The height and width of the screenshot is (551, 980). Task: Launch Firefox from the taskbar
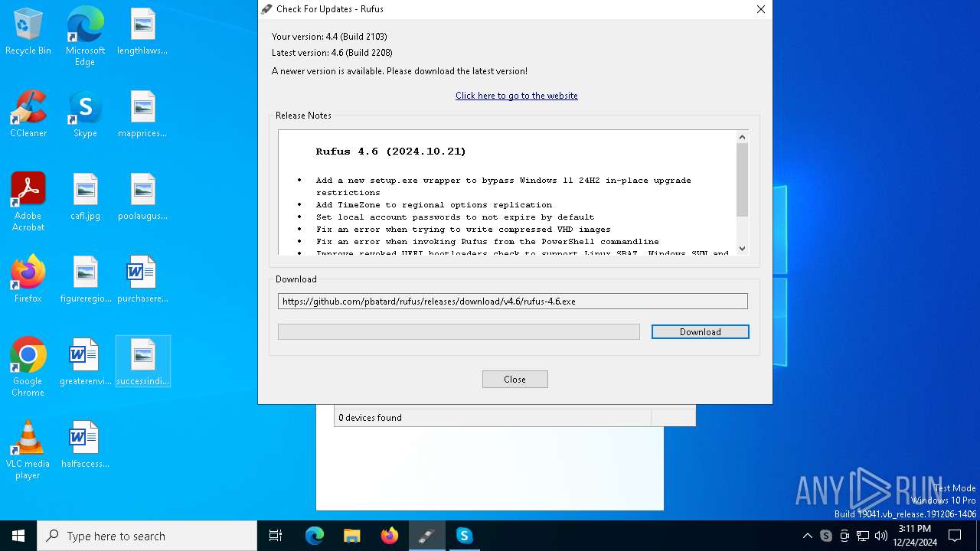(390, 536)
